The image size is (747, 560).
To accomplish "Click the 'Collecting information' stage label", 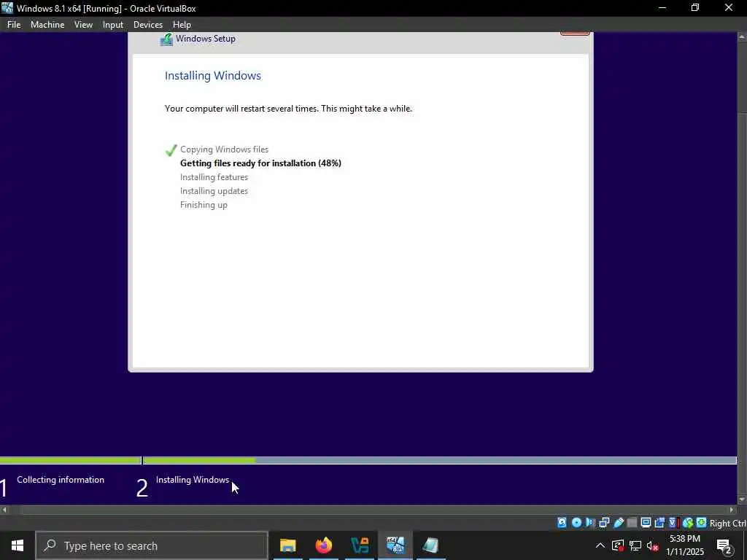I will pyautogui.click(x=61, y=480).
